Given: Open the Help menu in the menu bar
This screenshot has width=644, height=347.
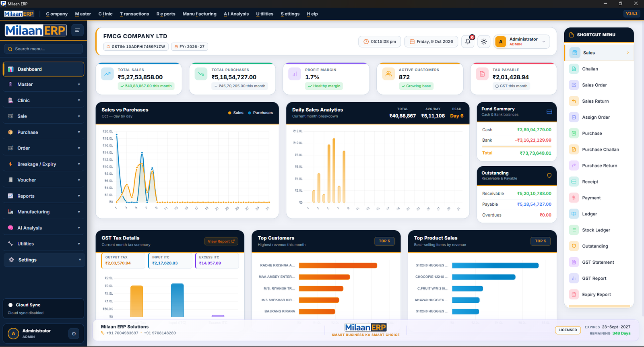Looking at the screenshot, I should pyautogui.click(x=312, y=14).
